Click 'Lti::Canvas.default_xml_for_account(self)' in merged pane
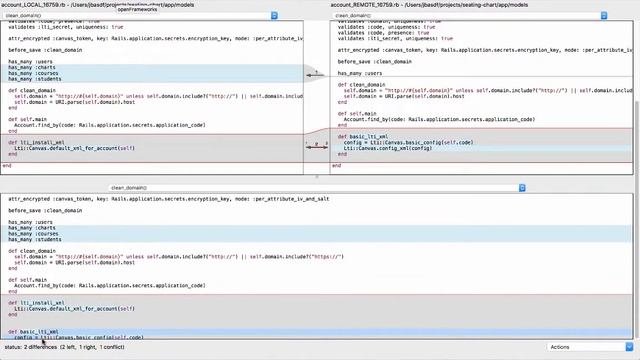The width and height of the screenshot is (640, 360). pyautogui.click(x=74, y=309)
